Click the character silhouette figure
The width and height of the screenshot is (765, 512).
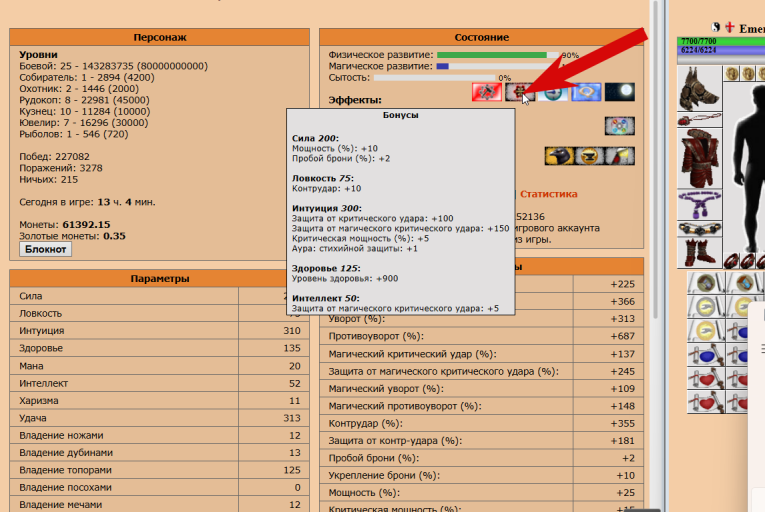pyautogui.click(x=748, y=166)
